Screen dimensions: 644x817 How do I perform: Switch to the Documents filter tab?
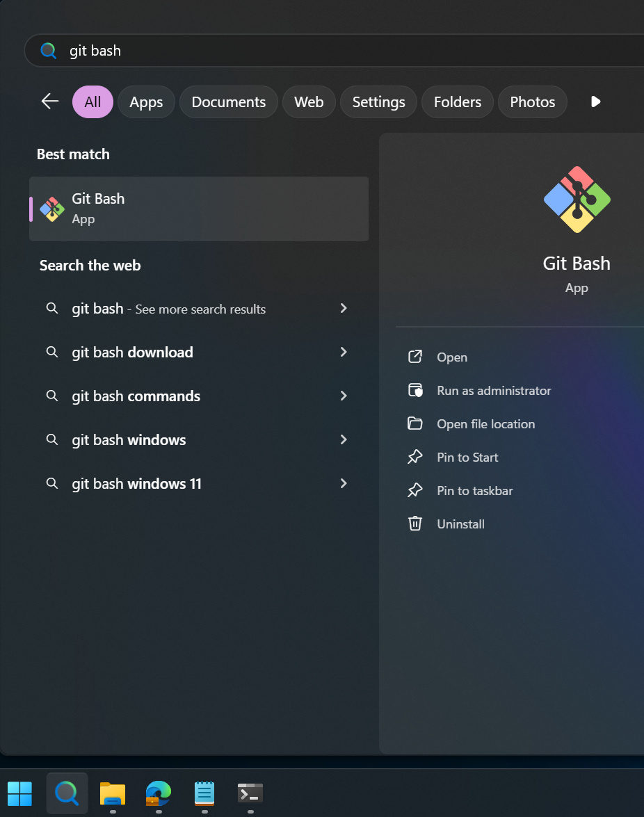[228, 102]
